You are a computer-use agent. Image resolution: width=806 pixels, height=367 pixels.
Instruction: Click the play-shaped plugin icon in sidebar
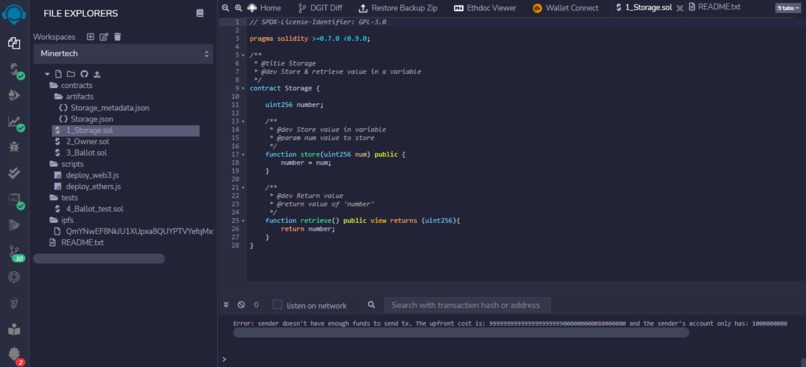tap(14, 225)
